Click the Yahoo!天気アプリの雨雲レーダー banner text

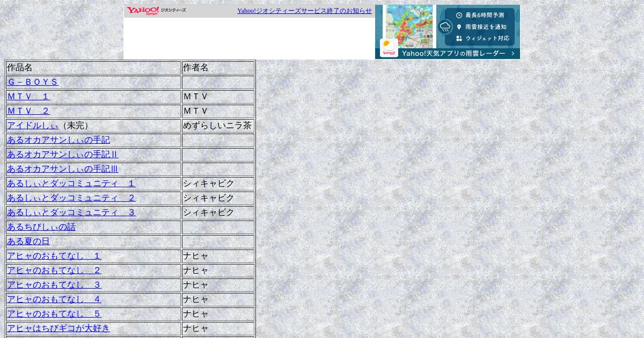454,54
